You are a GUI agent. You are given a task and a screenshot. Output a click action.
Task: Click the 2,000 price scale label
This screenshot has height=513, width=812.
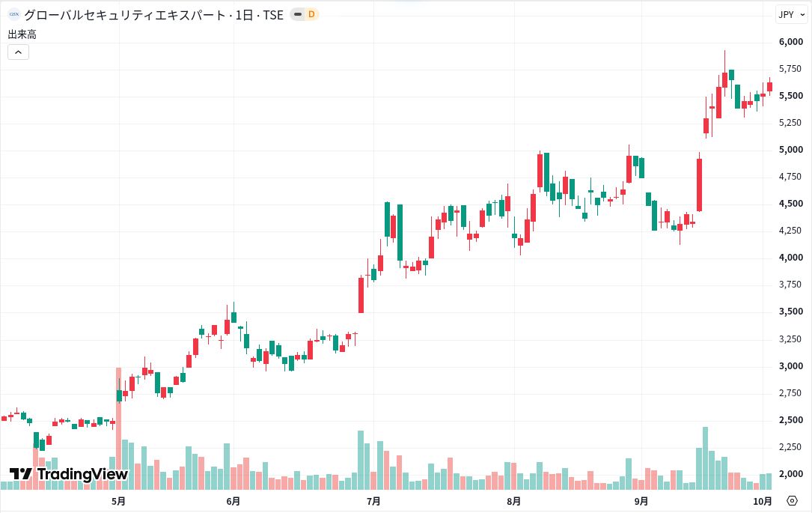pyautogui.click(x=791, y=473)
